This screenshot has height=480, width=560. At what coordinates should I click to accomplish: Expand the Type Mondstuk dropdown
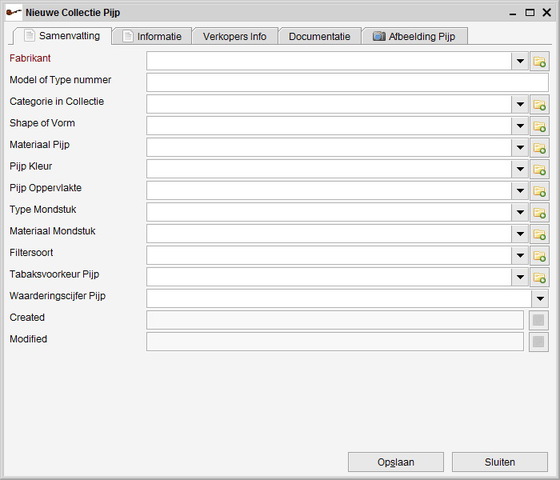[520, 212]
